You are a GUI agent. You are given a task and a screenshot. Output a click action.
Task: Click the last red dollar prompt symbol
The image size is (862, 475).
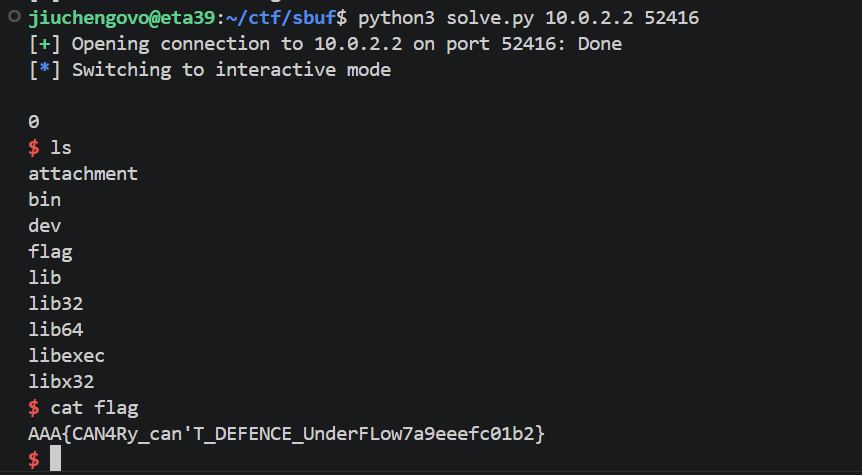coord(34,460)
